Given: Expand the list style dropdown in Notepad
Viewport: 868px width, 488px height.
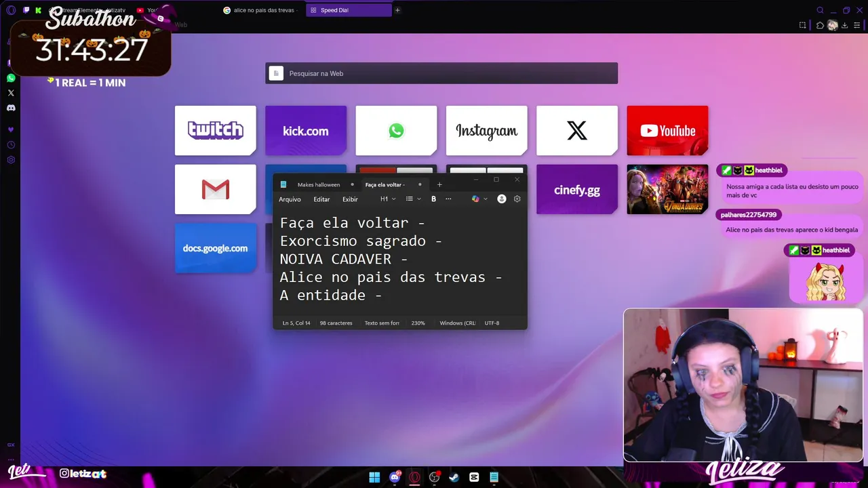Looking at the screenshot, I should pyautogui.click(x=413, y=199).
